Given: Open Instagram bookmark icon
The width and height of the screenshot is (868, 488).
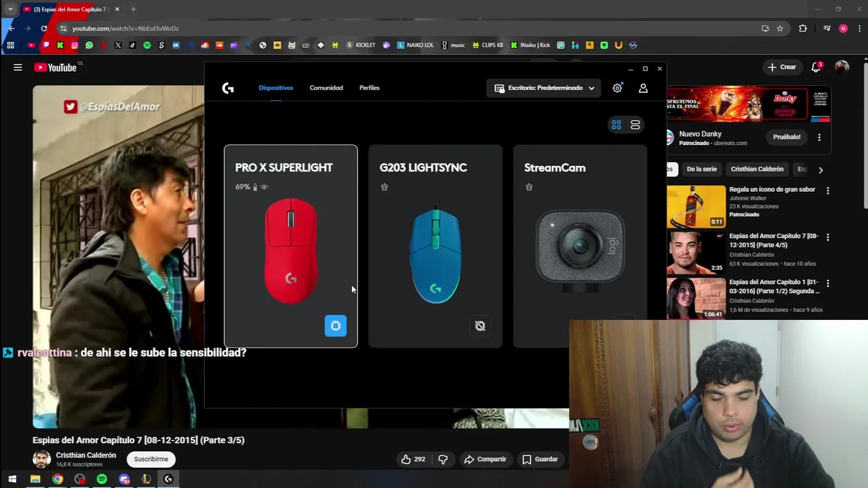Looking at the screenshot, I should 75,45.
